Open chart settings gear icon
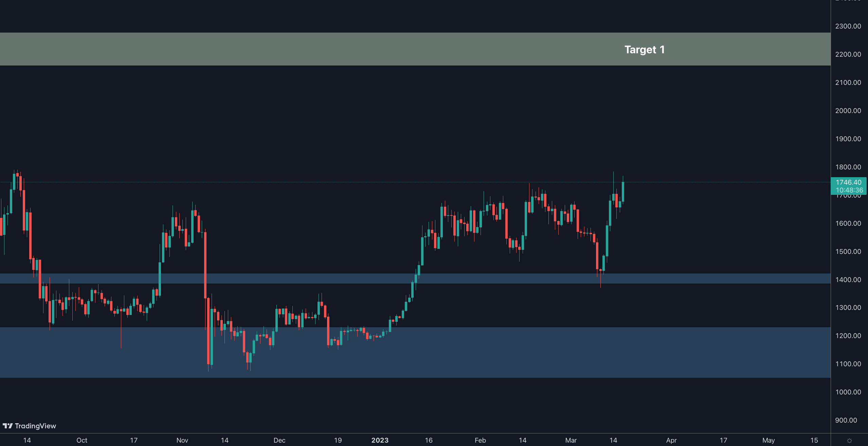The height and width of the screenshot is (446, 868). click(849, 441)
